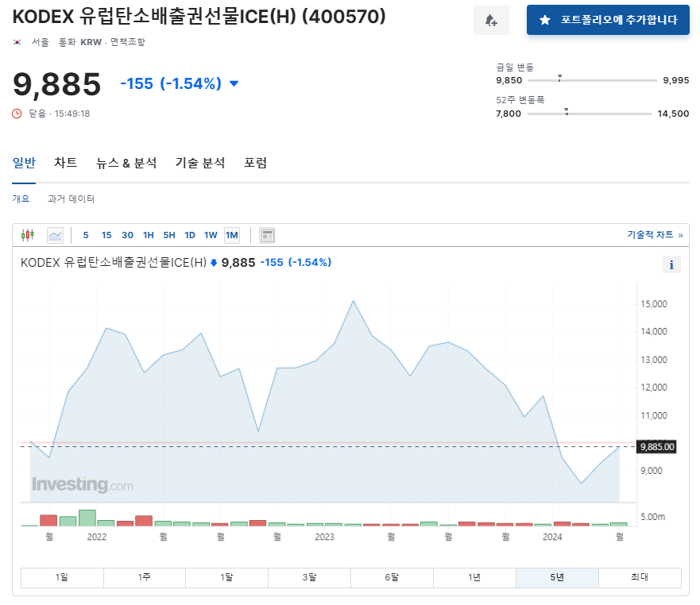The width and height of the screenshot is (700, 605).
Task: Select the 6달 time range
Action: point(392,577)
